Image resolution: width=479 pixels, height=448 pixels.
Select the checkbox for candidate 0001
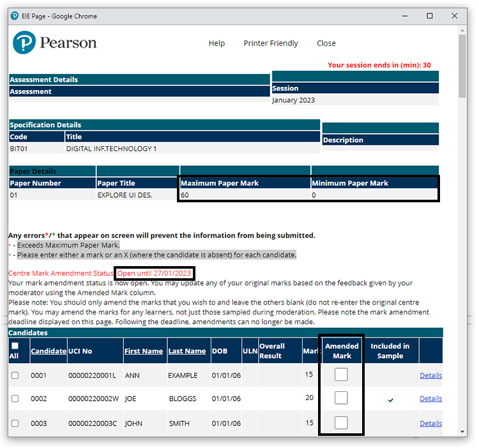point(15,375)
